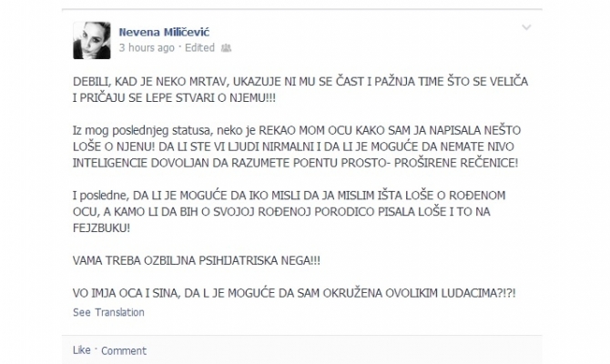
Task: Click the line starting 'VO IMJA OCA I SINA'
Action: pyautogui.click(x=294, y=293)
